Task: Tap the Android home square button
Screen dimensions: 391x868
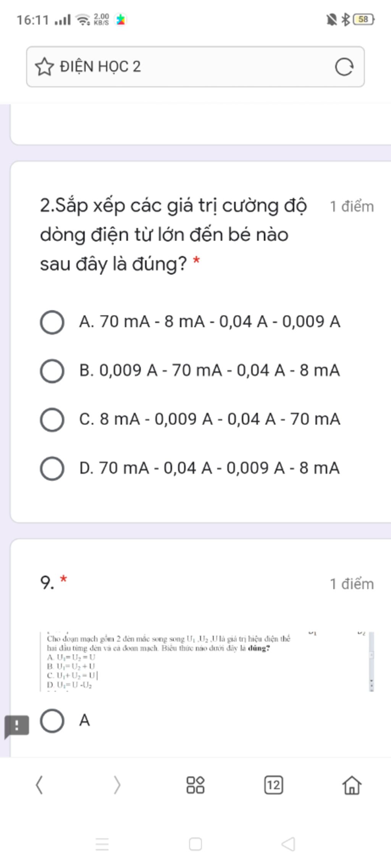Action: (195, 844)
